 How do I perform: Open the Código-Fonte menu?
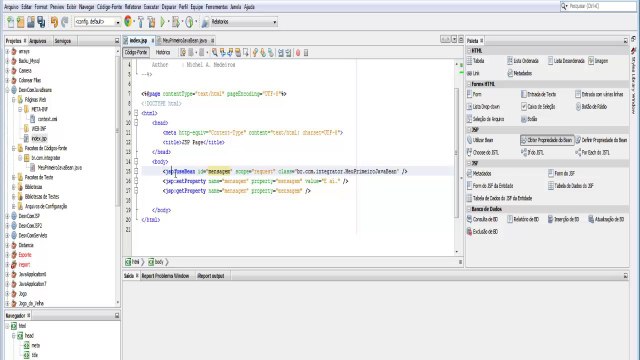109,7
